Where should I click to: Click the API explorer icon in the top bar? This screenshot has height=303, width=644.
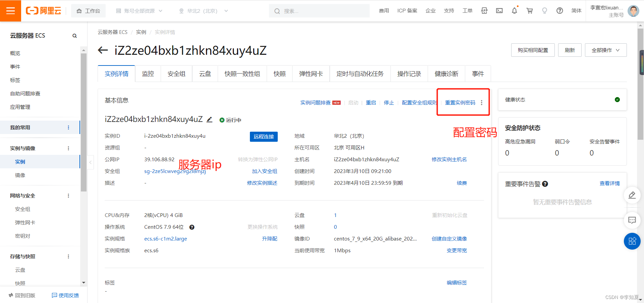[484, 11]
